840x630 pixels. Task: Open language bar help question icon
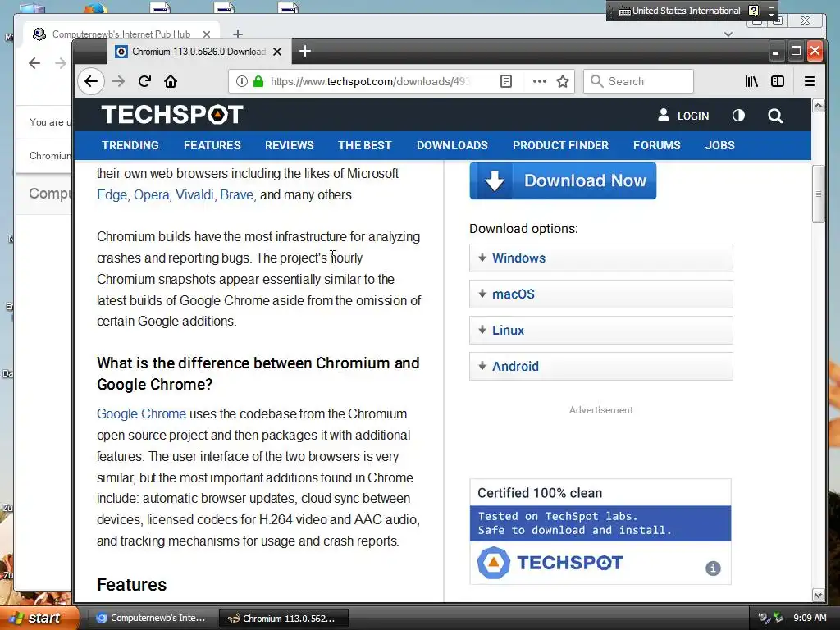753,11
